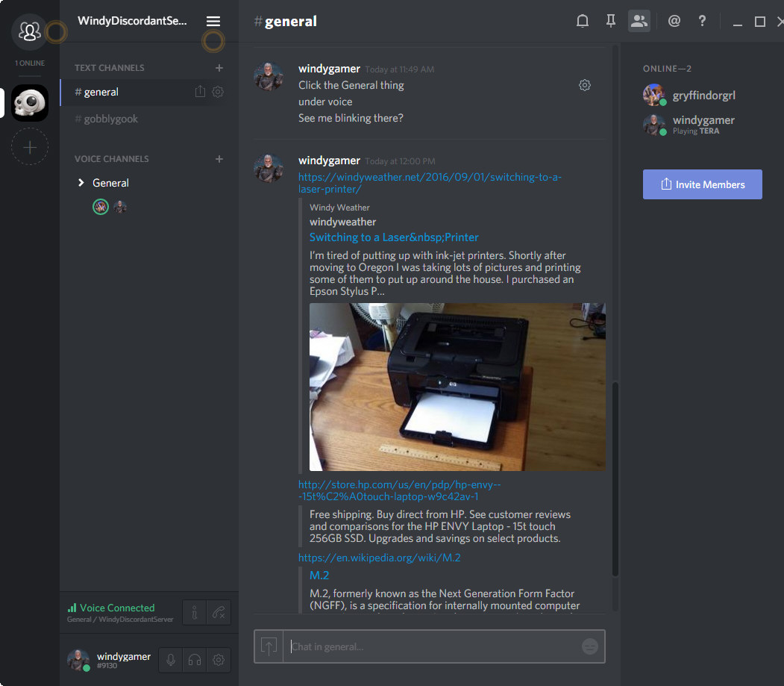Toggle the member list panel

[639, 22]
